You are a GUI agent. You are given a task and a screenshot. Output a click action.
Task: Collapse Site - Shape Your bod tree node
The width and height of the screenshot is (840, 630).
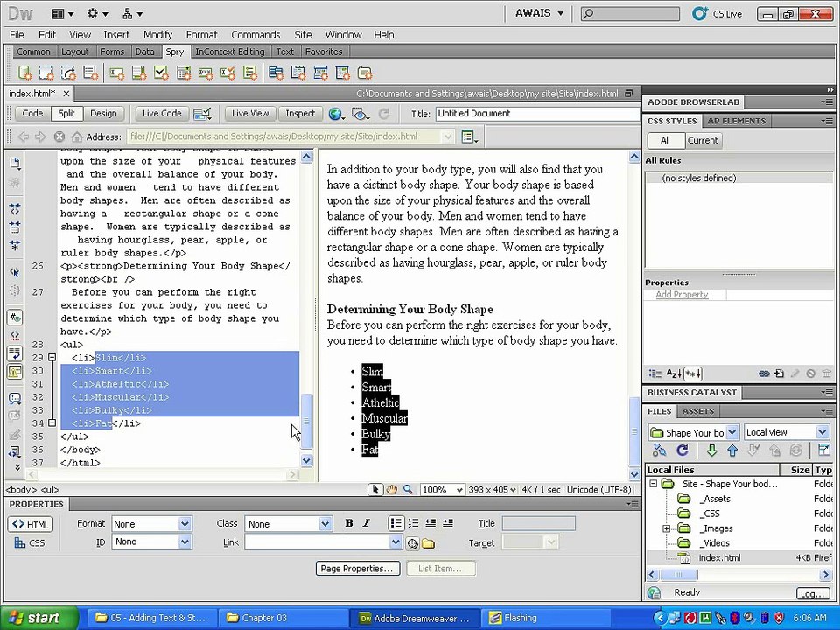pyautogui.click(x=653, y=484)
